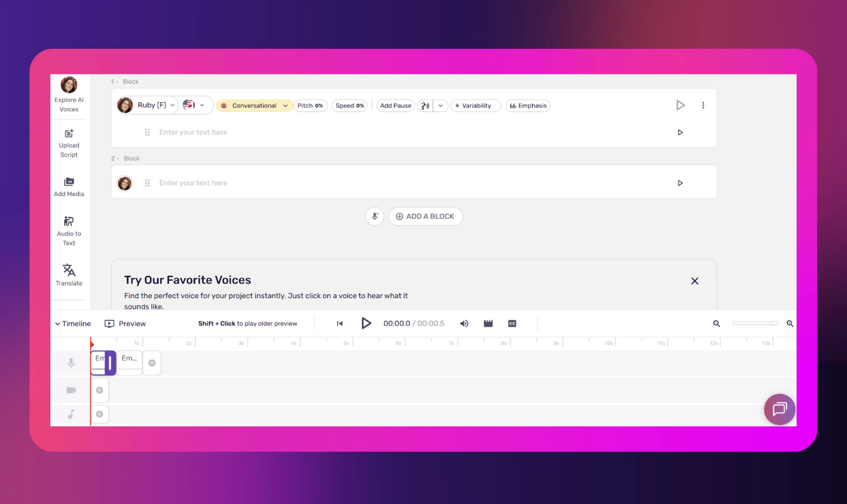Open the chat support bubble
847x504 pixels.
[779, 409]
